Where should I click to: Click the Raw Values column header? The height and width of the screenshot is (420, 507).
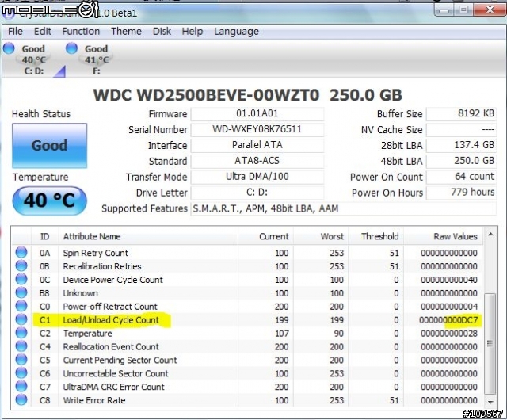[x=443, y=236]
